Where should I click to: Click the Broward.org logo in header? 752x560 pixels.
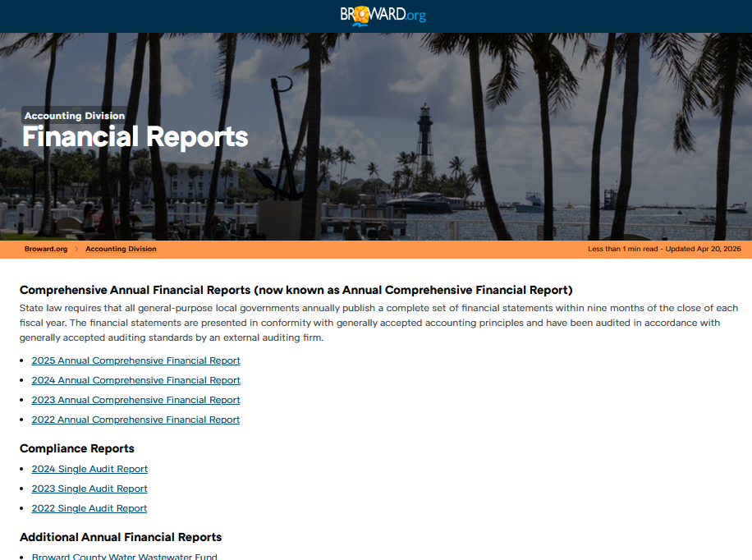(383, 16)
